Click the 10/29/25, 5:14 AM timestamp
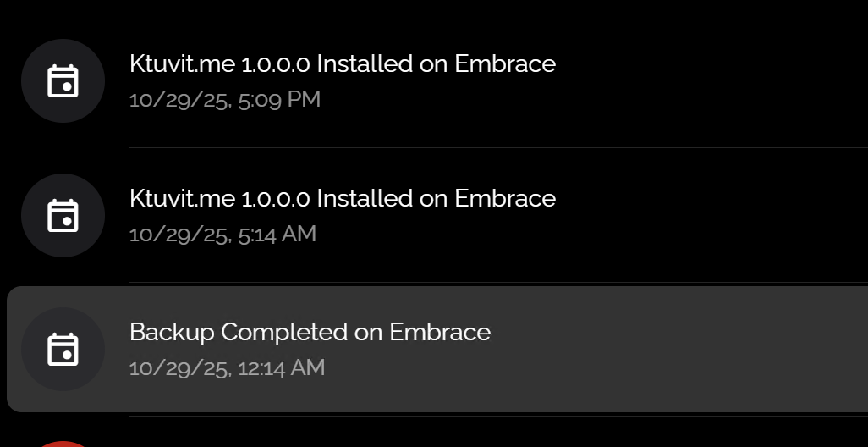This screenshot has height=447, width=868. point(222,234)
